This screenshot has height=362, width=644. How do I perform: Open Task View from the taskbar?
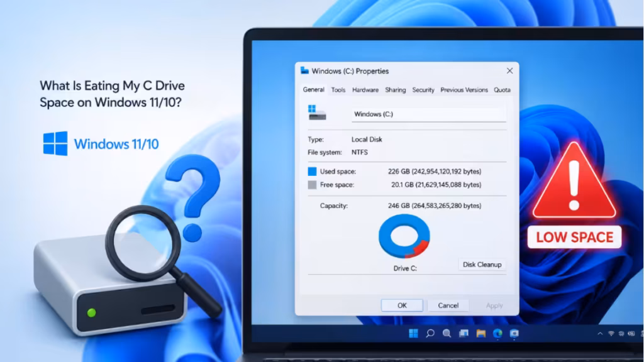464,333
